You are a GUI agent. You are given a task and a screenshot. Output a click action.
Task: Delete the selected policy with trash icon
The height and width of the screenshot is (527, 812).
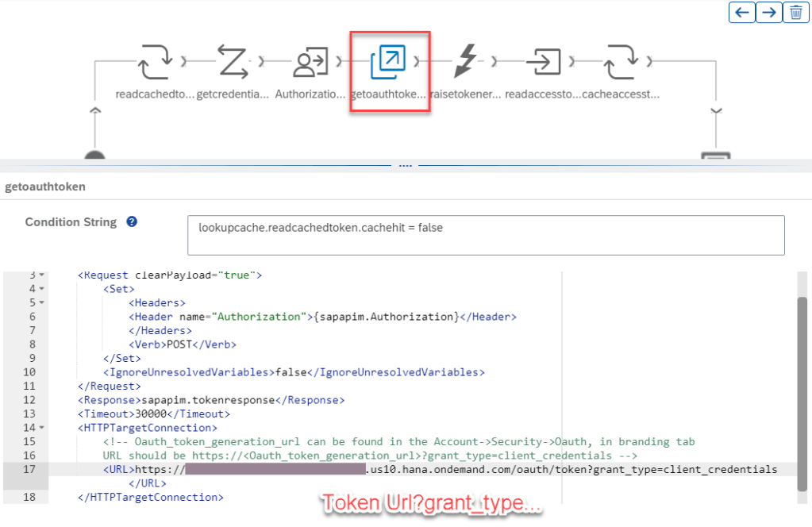(x=795, y=12)
